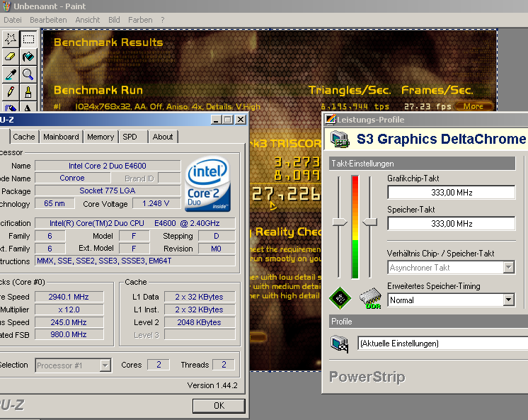Click the Profile section header in PowerStrip
Image resolution: width=528 pixels, height=420 pixels.
pos(428,322)
